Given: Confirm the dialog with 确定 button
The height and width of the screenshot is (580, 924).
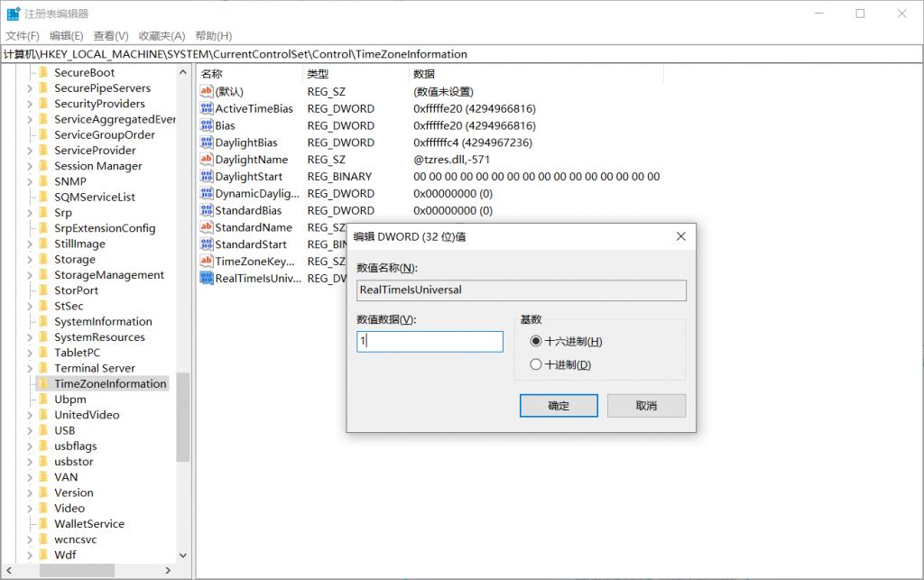Looking at the screenshot, I should pos(559,406).
